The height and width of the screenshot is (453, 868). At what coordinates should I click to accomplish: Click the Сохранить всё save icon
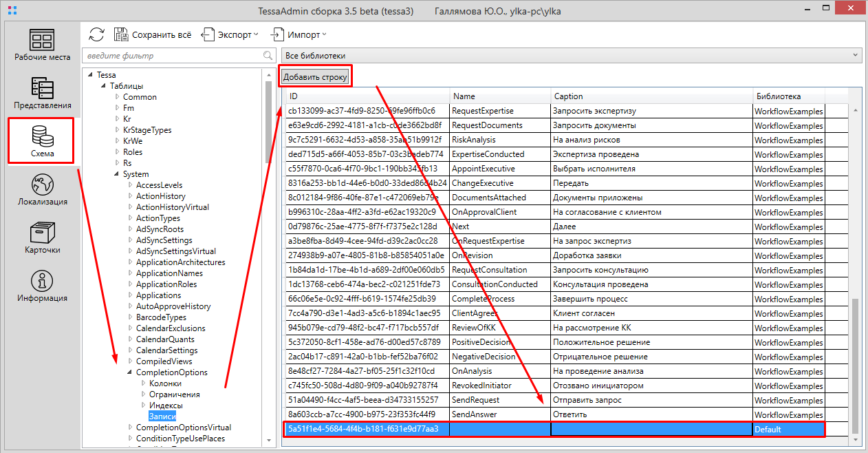[x=121, y=35]
